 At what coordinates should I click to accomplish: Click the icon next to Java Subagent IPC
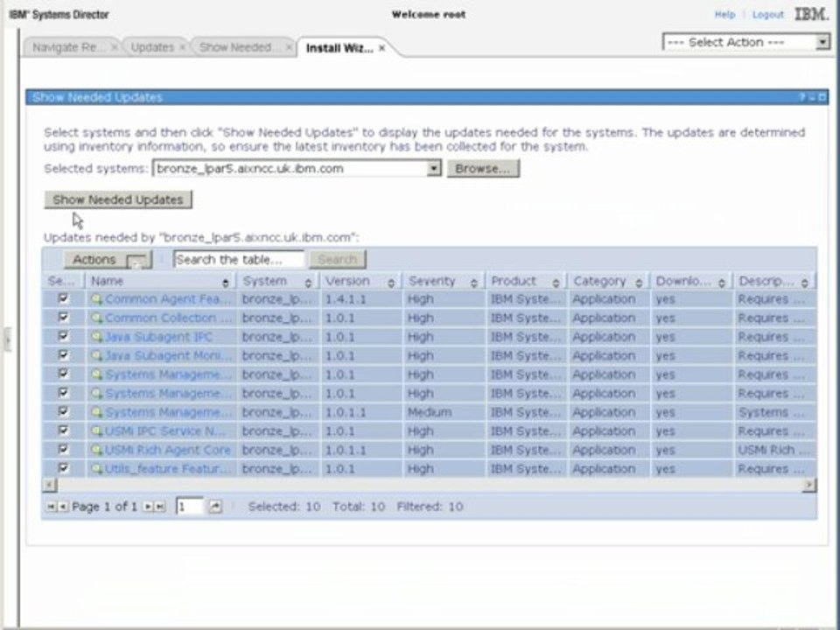[96, 337]
